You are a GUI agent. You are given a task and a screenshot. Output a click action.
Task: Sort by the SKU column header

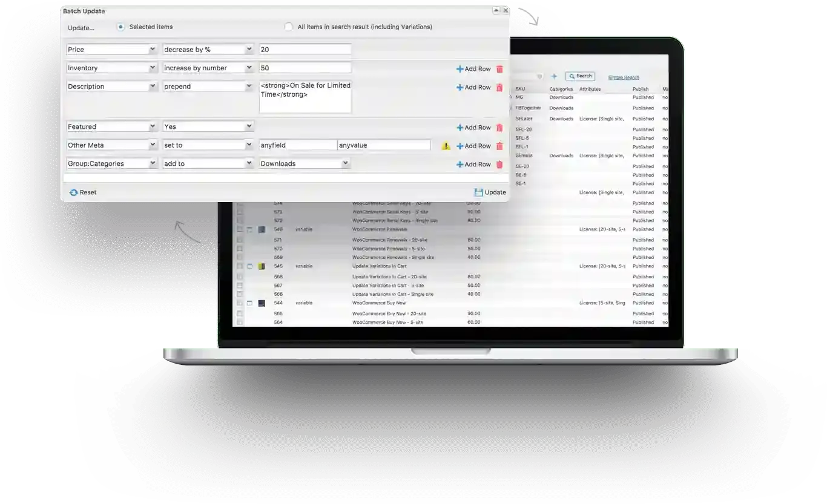click(520, 89)
